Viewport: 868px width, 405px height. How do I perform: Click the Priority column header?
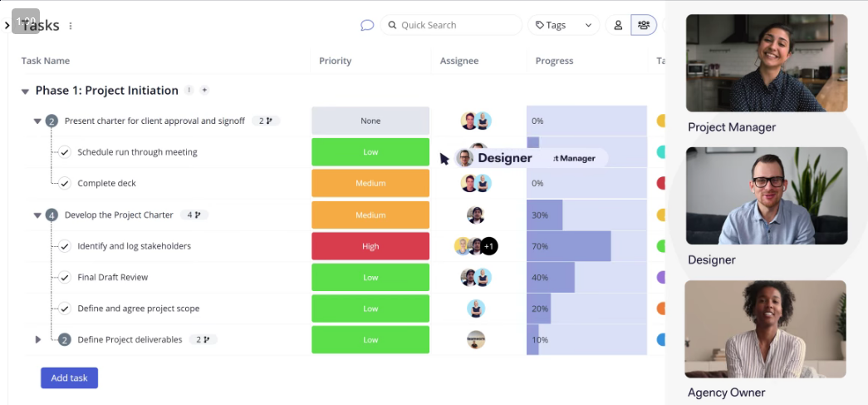coord(336,61)
